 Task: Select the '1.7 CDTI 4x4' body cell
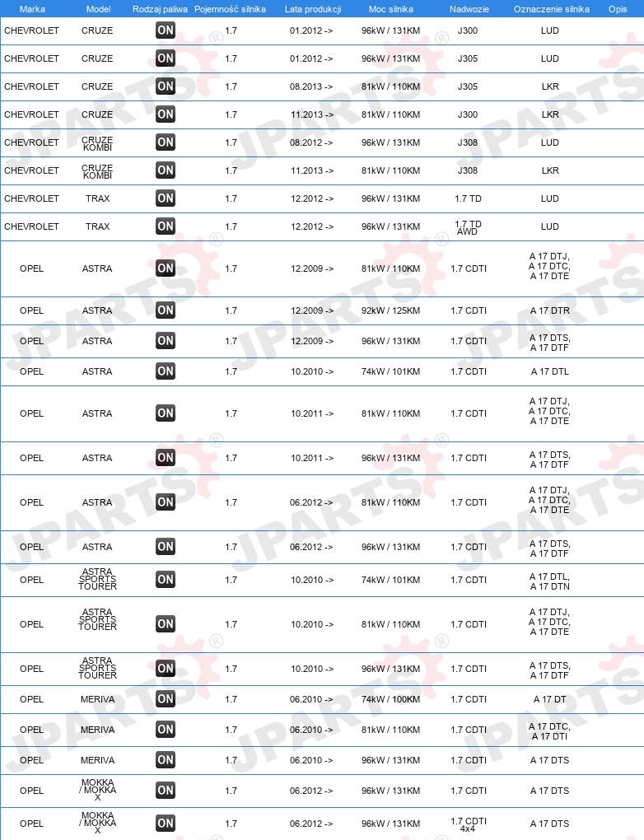tap(469, 824)
